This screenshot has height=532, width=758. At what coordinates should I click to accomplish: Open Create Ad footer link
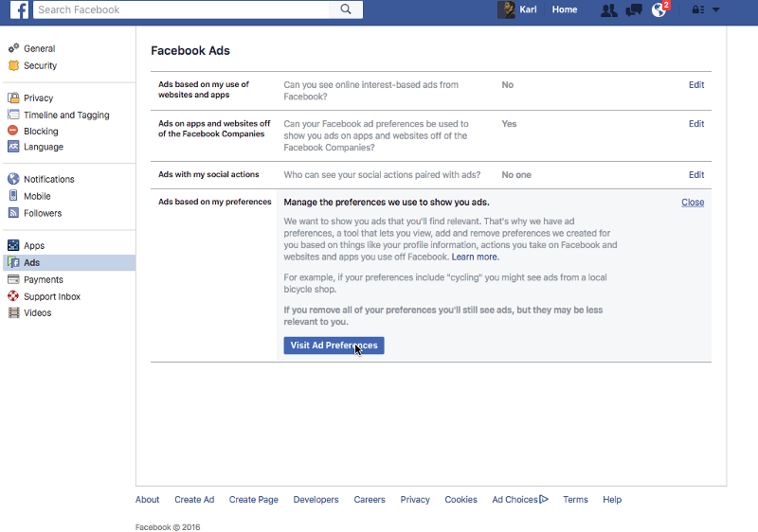click(x=194, y=500)
